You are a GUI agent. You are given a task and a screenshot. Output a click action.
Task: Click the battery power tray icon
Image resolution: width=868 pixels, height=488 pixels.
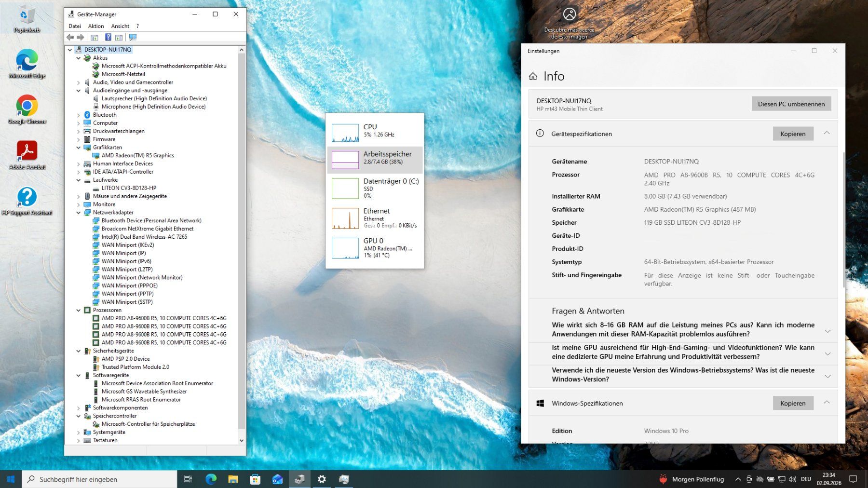point(771,479)
